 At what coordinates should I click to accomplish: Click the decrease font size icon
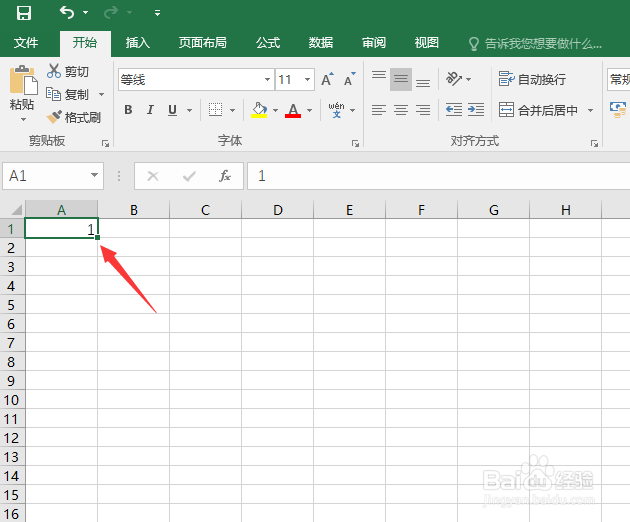pos(350,80)
